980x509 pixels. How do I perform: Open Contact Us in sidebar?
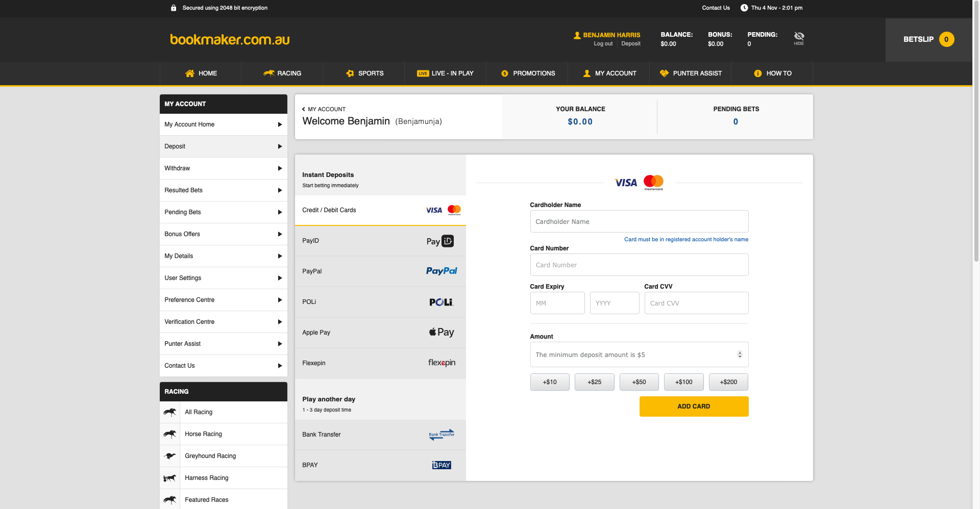(224, 366)
